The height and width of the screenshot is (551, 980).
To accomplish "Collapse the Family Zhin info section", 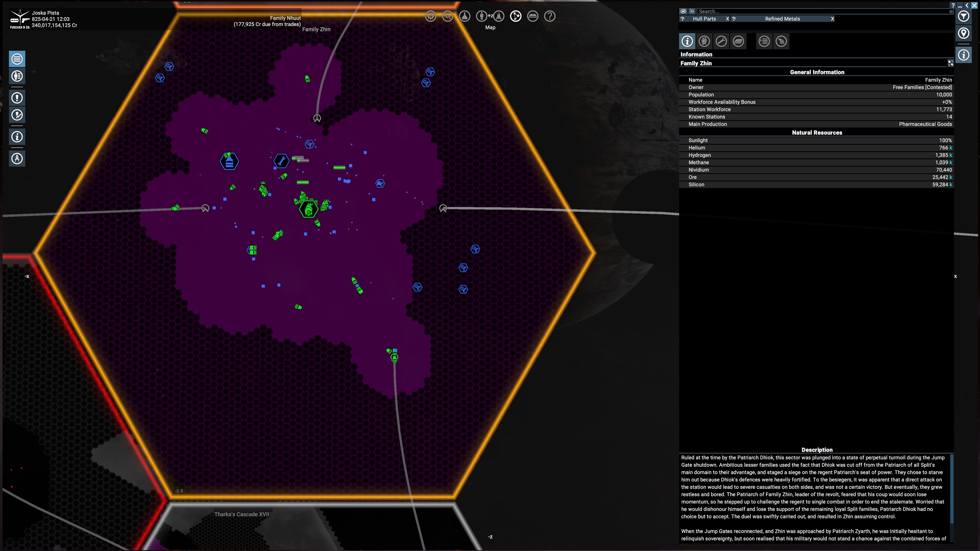I will coord(951,63).
